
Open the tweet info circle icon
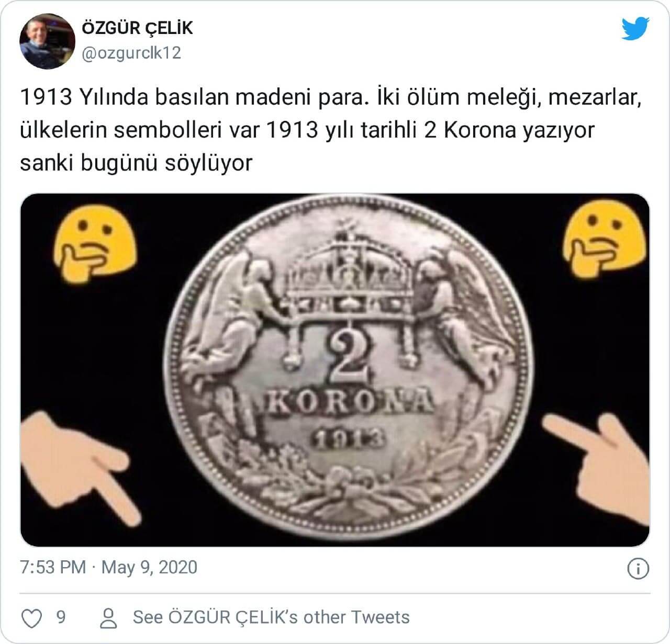click(x=638, y=569)
